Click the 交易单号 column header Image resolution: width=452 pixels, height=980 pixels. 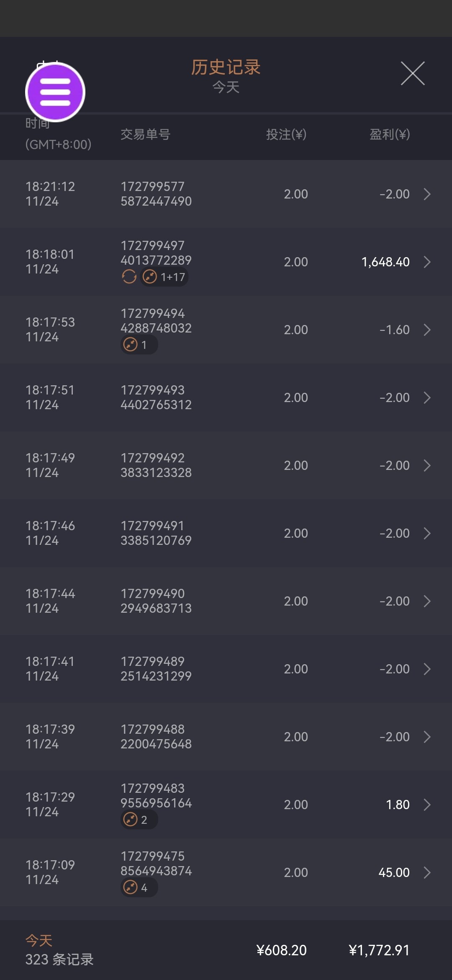(145, 134)
